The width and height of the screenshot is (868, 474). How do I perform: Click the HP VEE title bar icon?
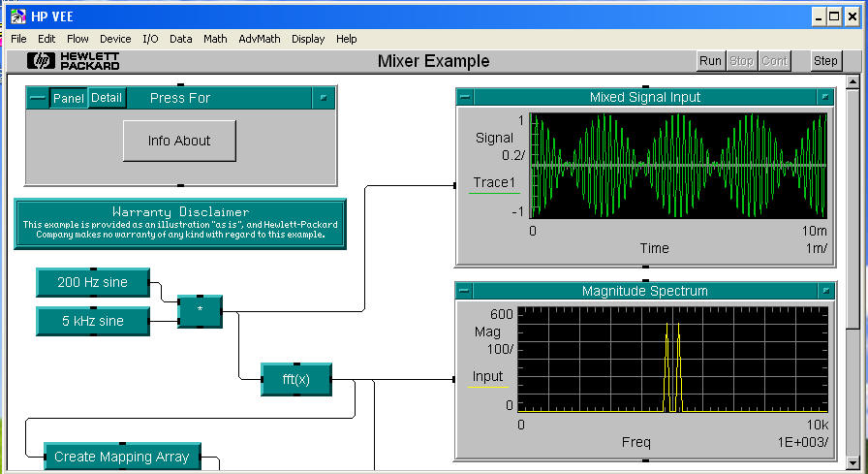click(17, 16)
